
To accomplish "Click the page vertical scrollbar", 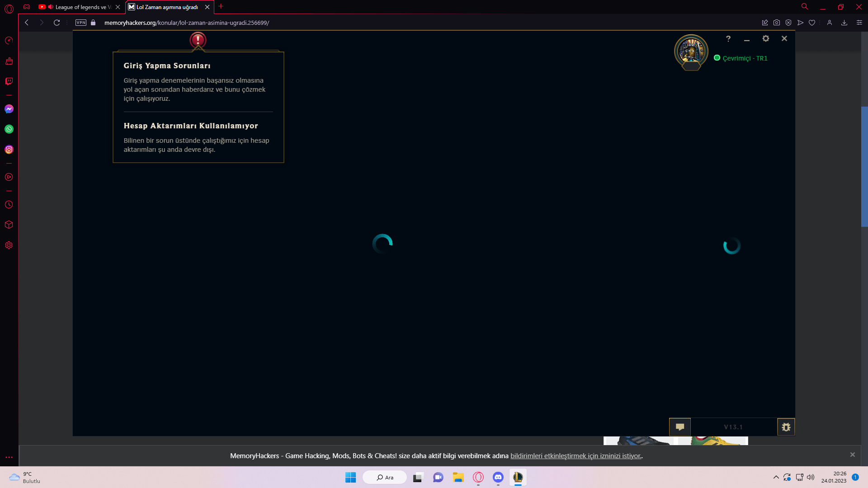I will (864, 167).
